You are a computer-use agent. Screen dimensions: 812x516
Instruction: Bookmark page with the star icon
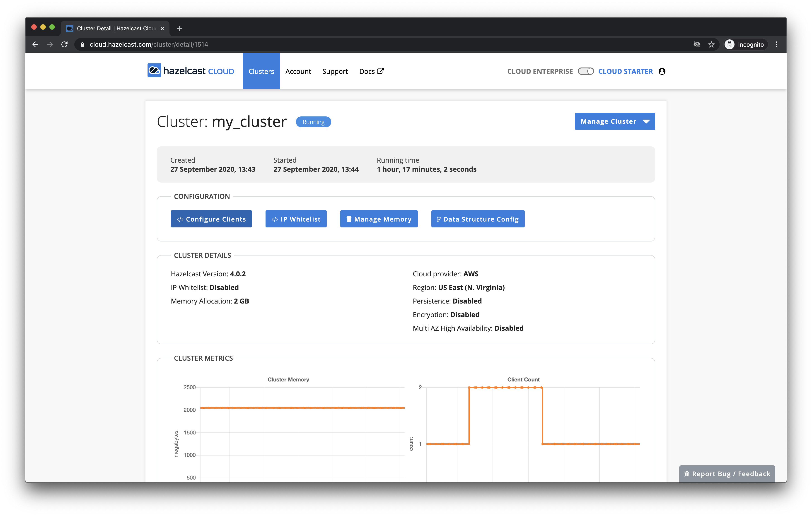[711, 44]
